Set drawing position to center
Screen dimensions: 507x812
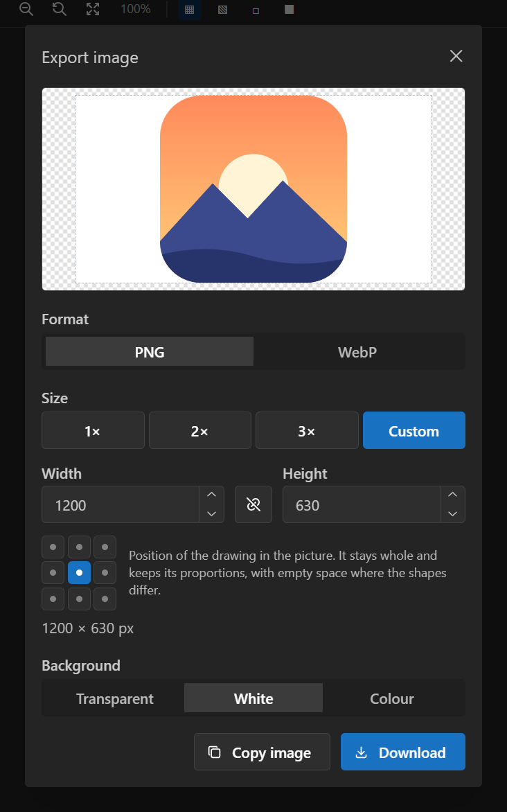coord(79,573)
